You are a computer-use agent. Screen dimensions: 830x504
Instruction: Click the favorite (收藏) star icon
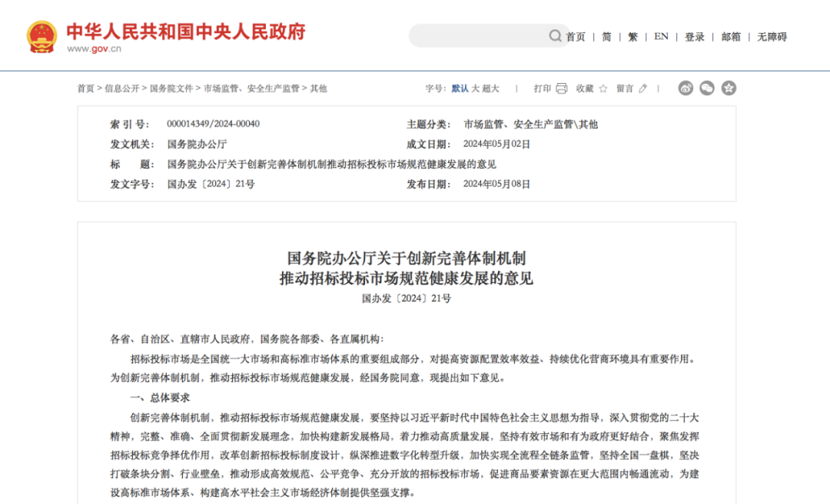[603, 88]
